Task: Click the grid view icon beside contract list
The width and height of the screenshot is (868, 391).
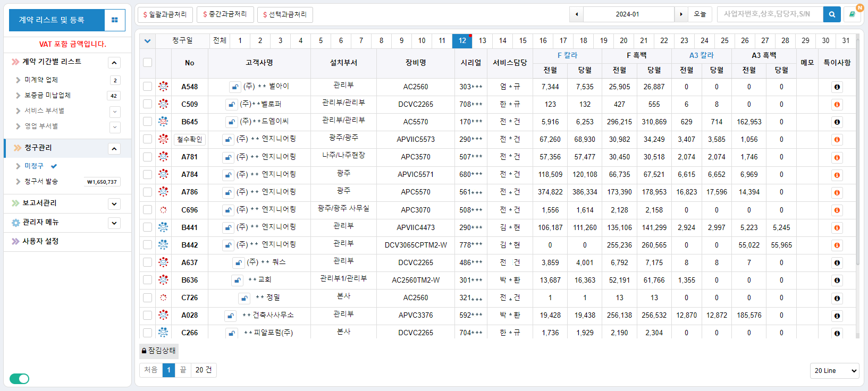Action: tap(115, 20)
